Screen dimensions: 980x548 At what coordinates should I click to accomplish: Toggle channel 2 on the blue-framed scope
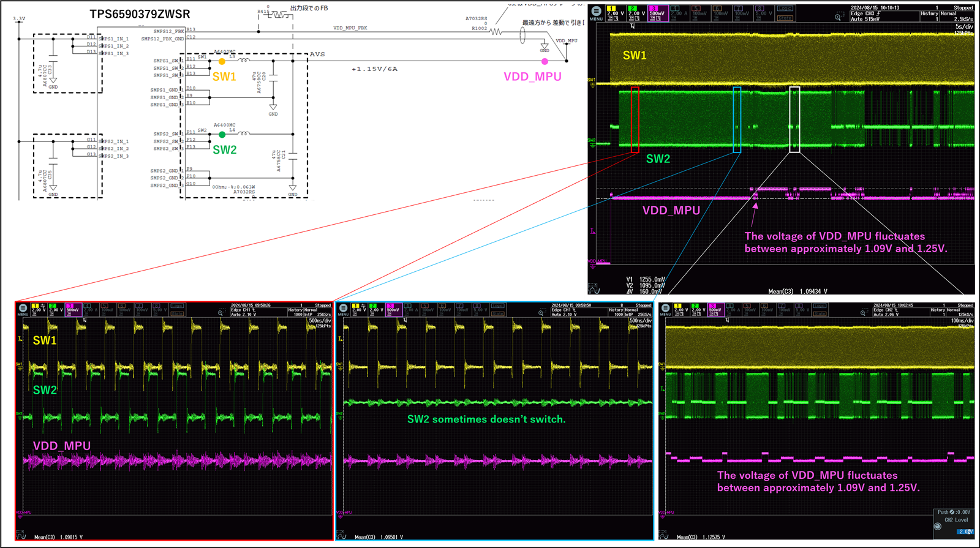pos(377,310)
